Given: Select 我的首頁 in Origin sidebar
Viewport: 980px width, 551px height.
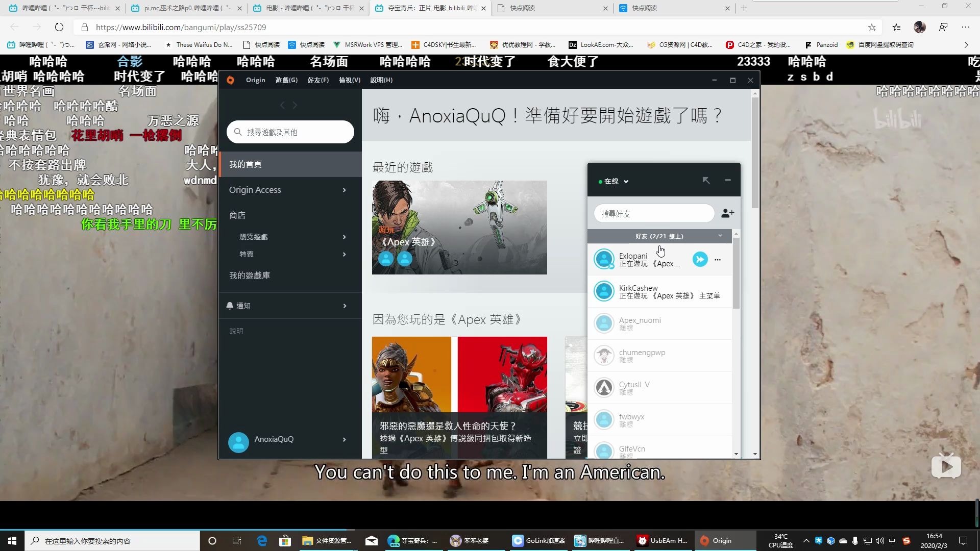Looking at the screenshot, I should click(290, 164).
